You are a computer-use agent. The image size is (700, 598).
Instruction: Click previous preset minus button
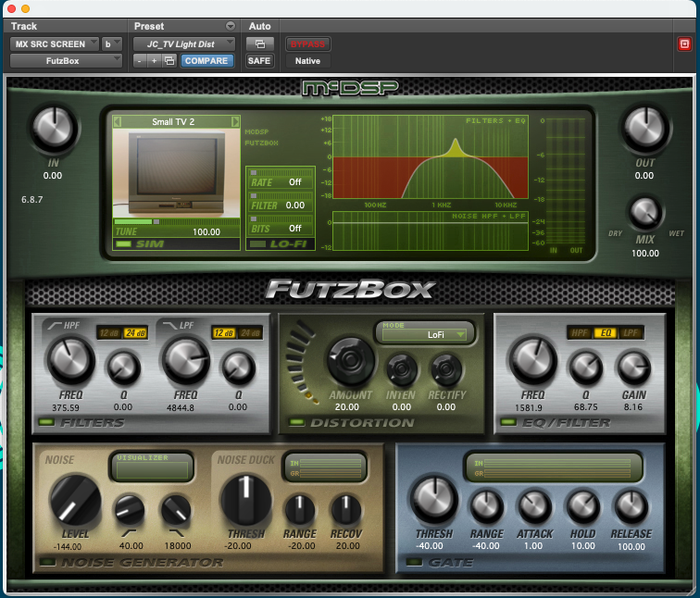pos(140,61)
